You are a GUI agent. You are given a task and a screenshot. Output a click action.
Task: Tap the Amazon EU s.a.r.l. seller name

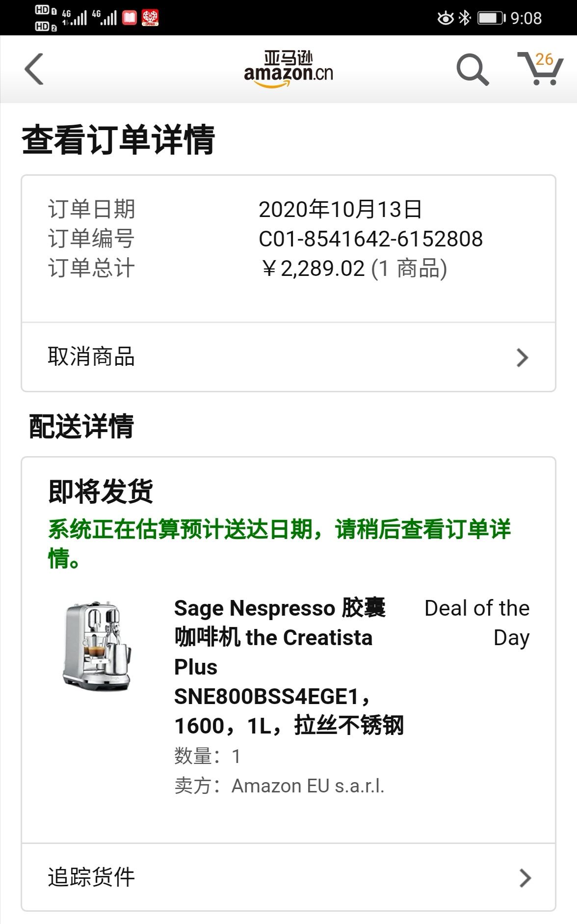[308, 786]
